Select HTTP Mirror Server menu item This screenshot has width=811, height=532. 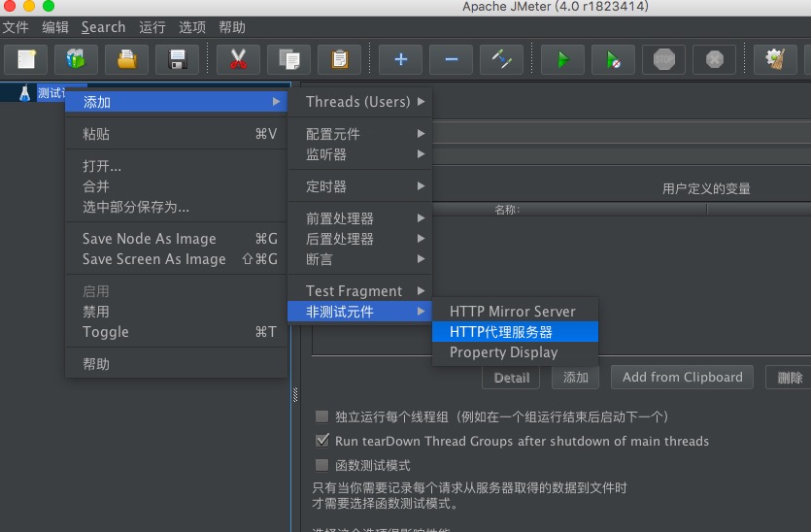[515, 312]
